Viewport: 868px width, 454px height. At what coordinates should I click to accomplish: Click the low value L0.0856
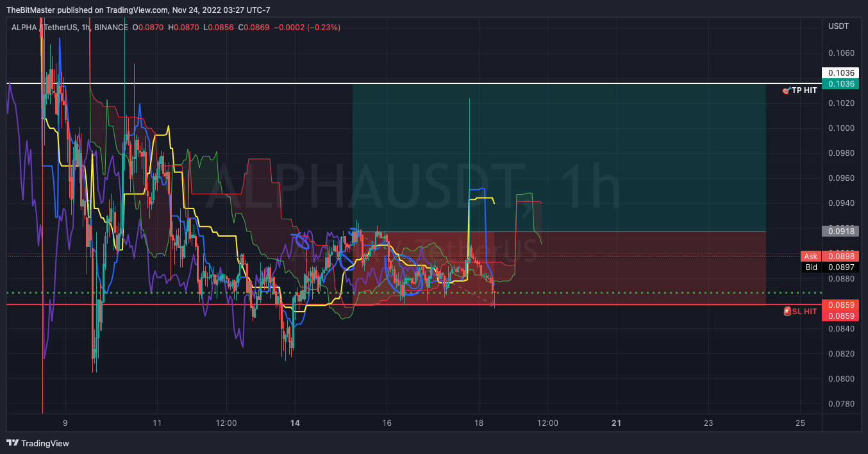point(219,28)
